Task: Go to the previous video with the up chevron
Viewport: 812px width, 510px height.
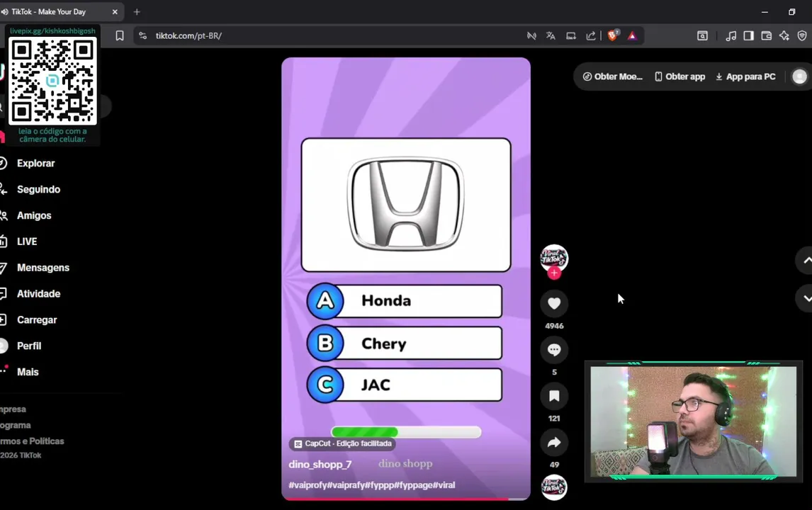Action: [806, 261]
